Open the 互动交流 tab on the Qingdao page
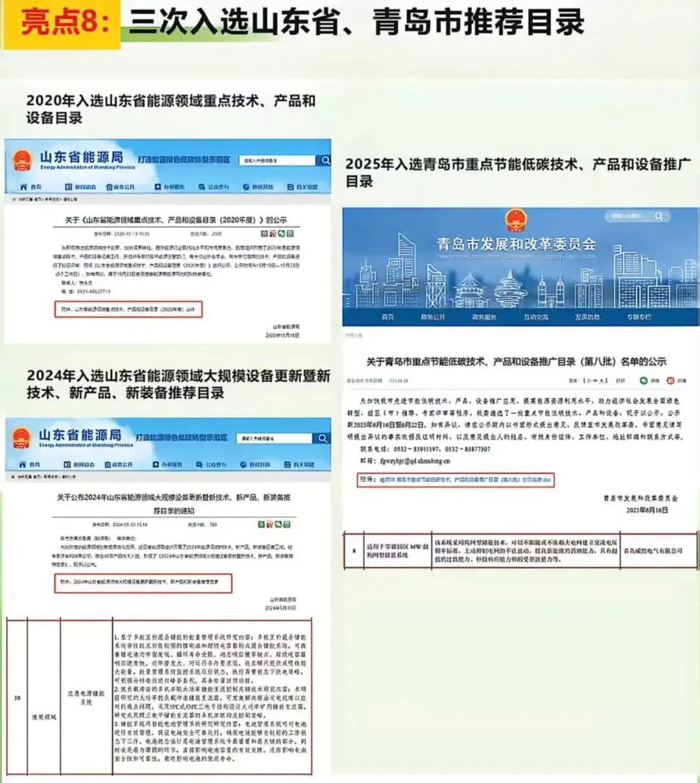This screenshot has width=700, height=783. tap(536, 317)
